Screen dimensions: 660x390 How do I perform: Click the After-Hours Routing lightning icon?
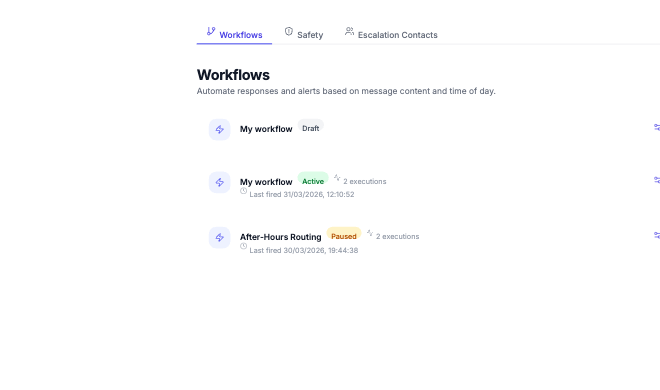(x=220, y=237)
